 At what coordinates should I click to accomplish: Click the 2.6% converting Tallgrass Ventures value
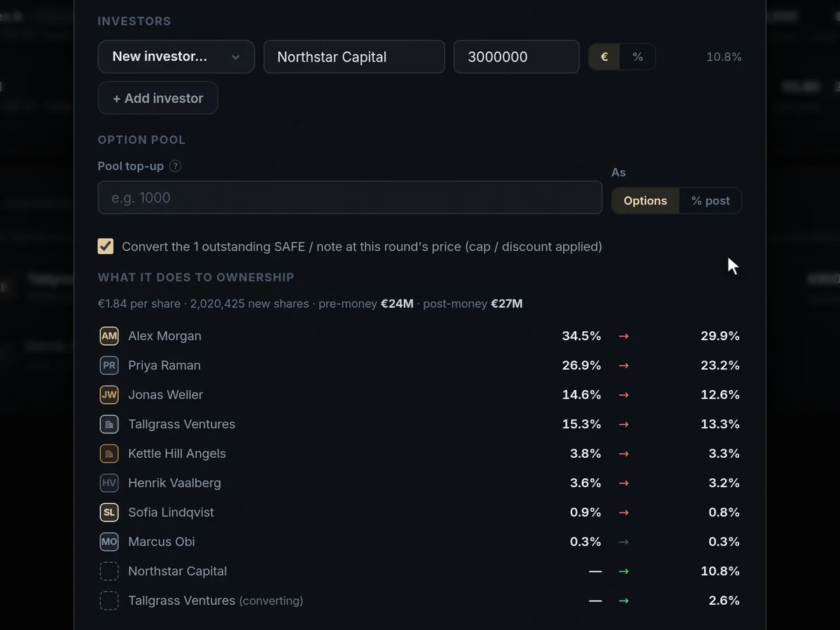(724, 601)
